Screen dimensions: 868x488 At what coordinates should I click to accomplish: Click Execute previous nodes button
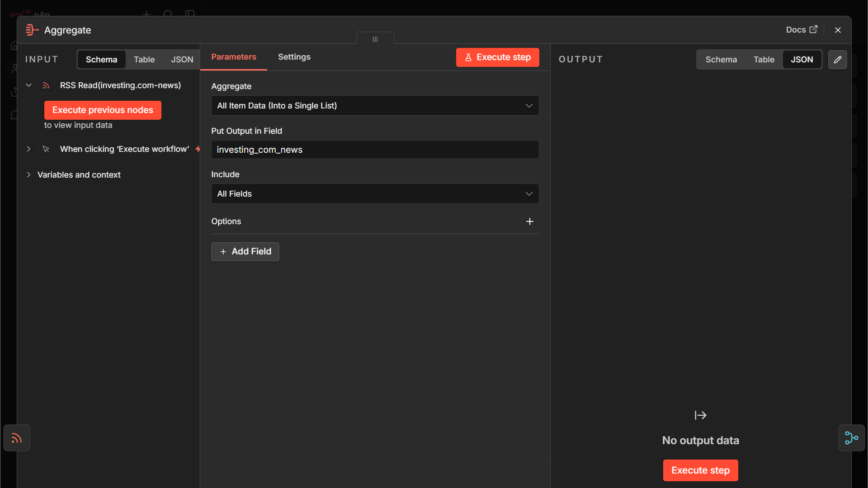click(103, 110)
